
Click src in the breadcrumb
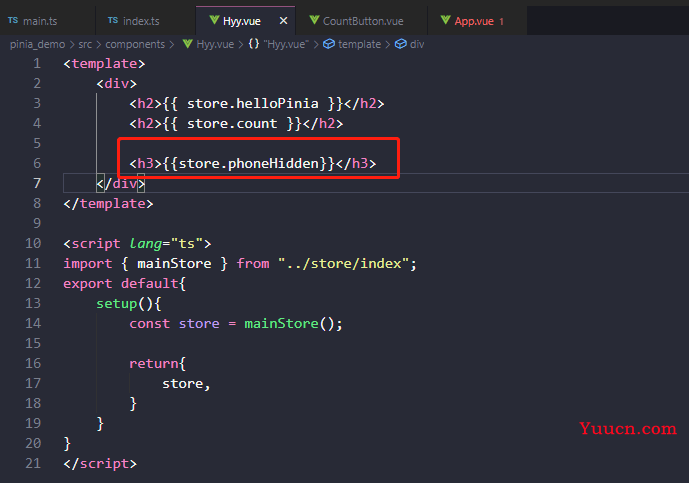tap(85, 44)
